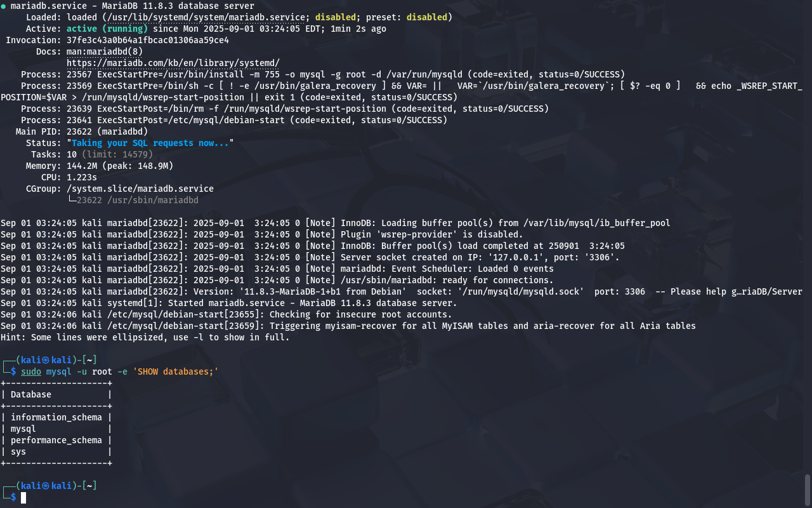The image size is (812, 508).
Task: Click the Version '11.8.3-MariaDB-1+b1' log line
Action: tap(402, 291)
